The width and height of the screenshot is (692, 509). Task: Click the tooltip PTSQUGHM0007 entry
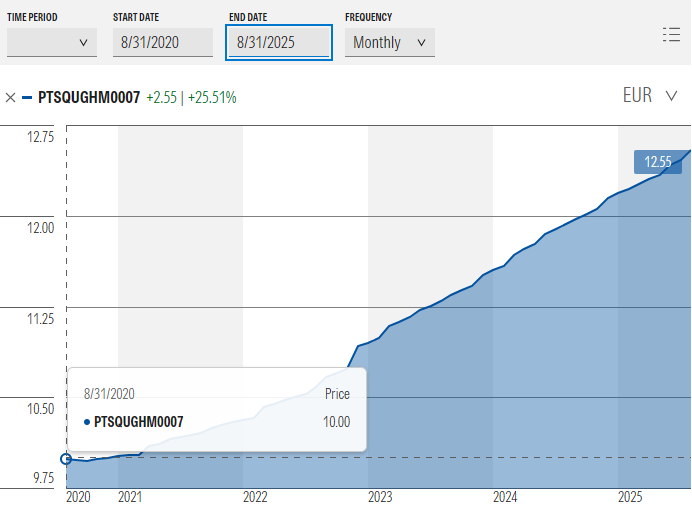click(134, 422)
